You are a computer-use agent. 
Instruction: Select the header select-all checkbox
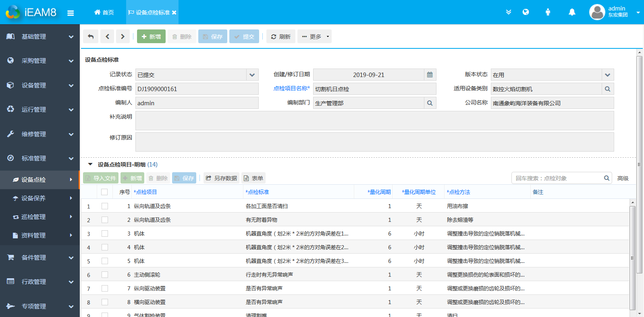104,192
